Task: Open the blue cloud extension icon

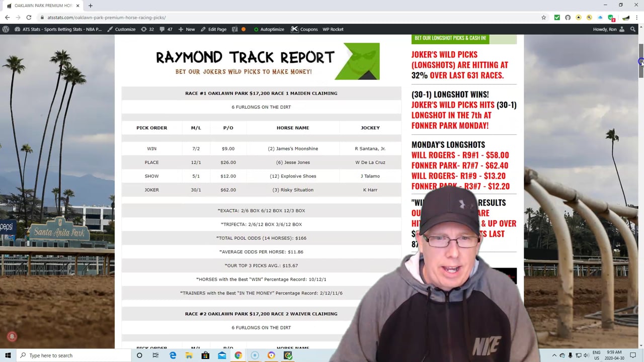Action: (600, 18)
